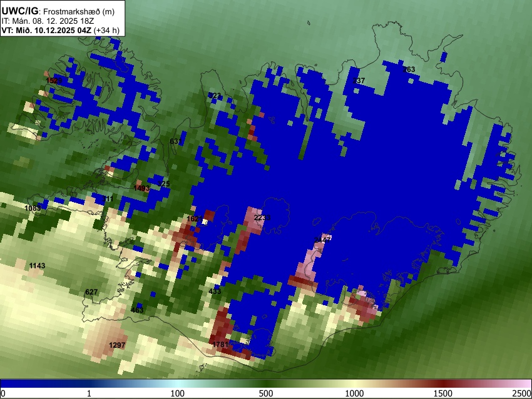This screenshot has width=532, height=399.
Task: Click the init time "IT: Mán. 08. 12. 2025 18Z"
Action: (x=48, y=21)
